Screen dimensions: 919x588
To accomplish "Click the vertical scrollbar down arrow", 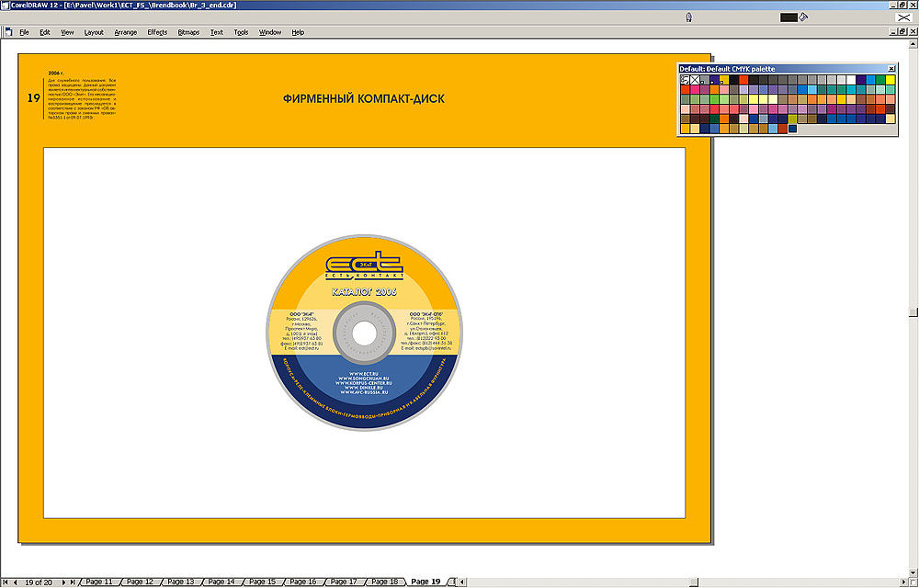I will pyautogui.click(x=913, y=572).
